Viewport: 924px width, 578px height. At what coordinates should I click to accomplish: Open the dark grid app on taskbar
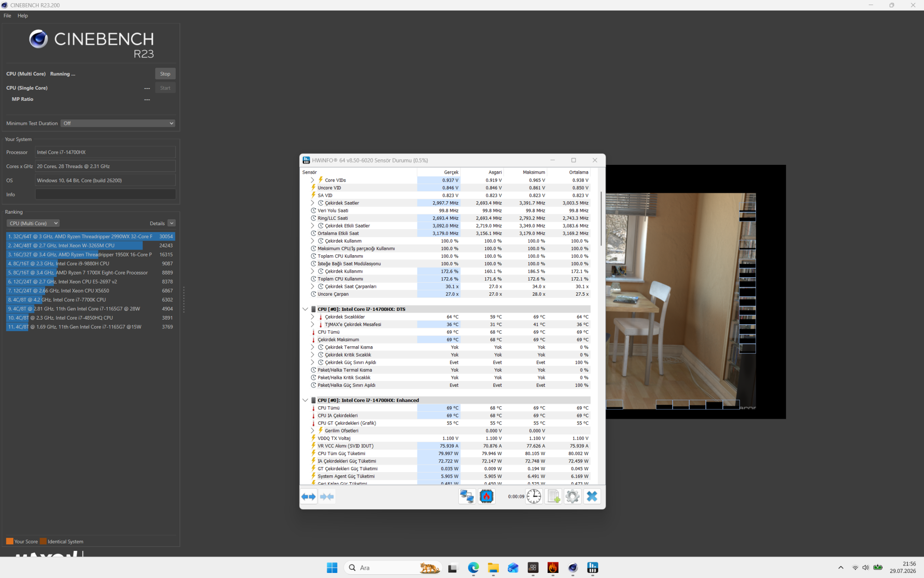(x=533, y=568)
